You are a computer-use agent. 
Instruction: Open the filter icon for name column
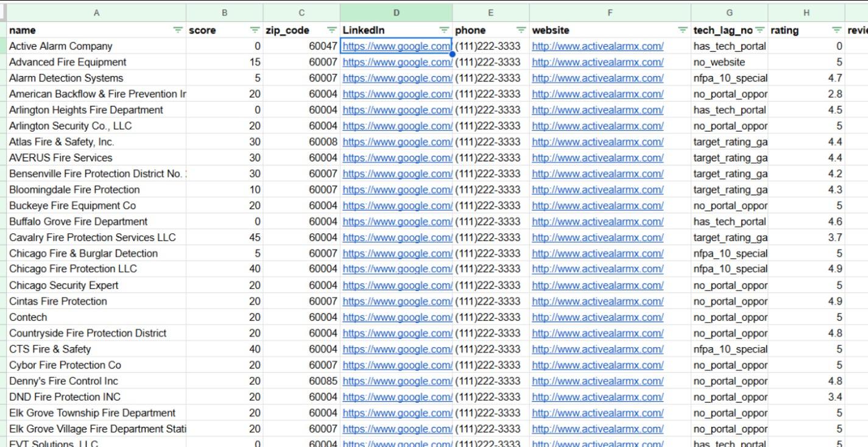[178, 30]
